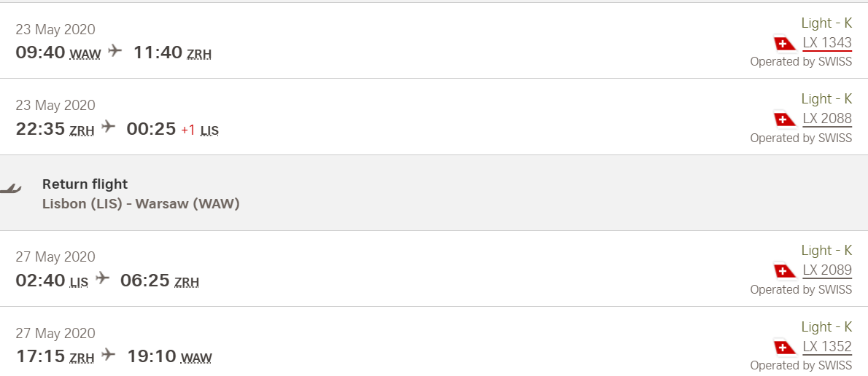
Task: Open flight number LX 2088 details
Action: [x=827, y=119]
